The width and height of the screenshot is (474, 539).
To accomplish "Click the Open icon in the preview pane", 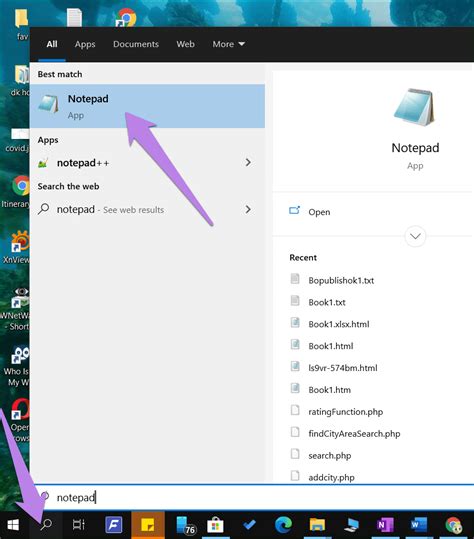I will (x=294, y=210).
